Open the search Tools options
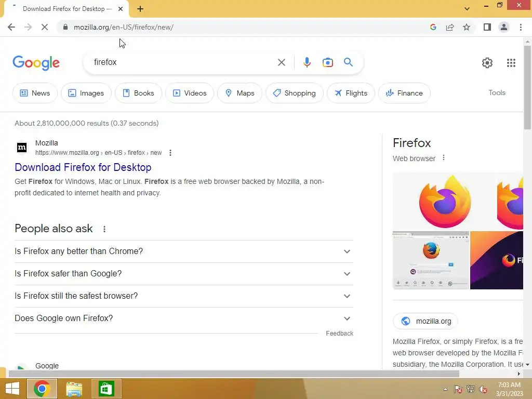 pyautogui.click(x=497, y=92)
